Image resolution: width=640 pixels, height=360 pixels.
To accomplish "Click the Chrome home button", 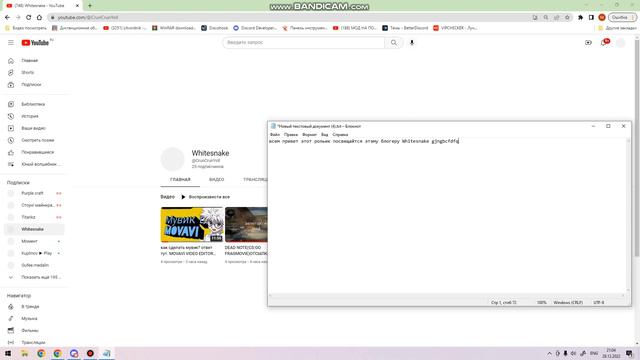I will [39, 18].
